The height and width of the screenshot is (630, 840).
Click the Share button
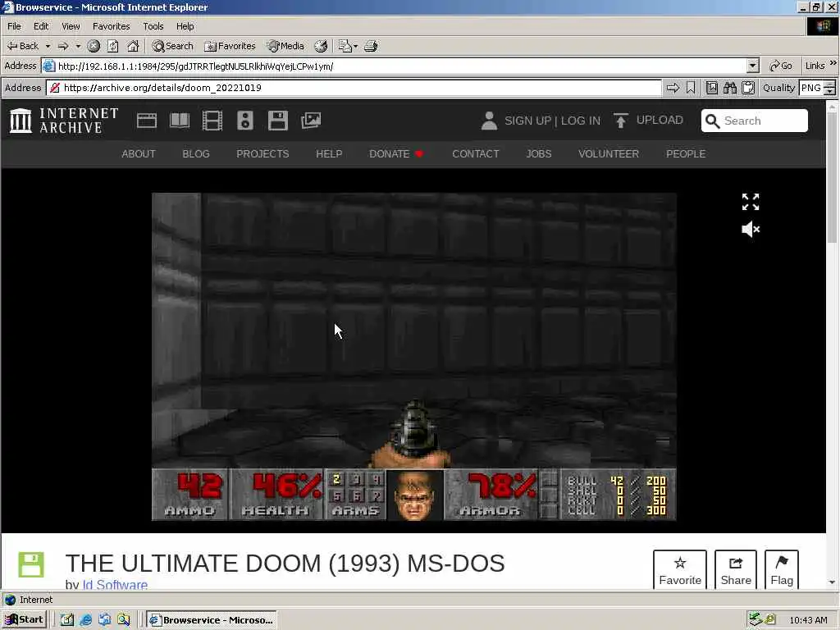click(x=736, y=569)
